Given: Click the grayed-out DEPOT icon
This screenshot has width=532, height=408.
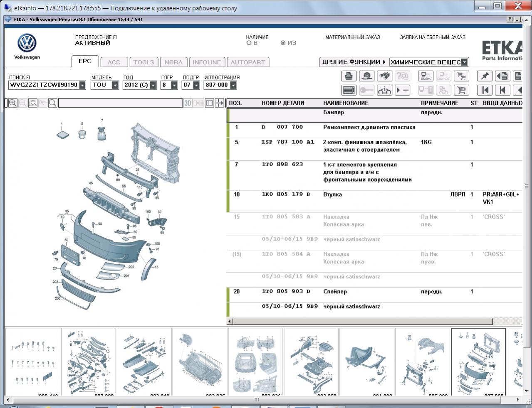Looking at the screenshot, I should [x=443, y=76].
